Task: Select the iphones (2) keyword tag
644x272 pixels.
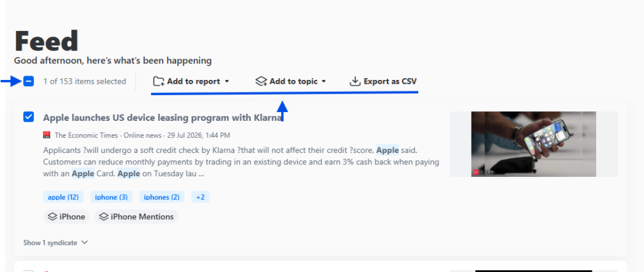Action: coord(162,197)
